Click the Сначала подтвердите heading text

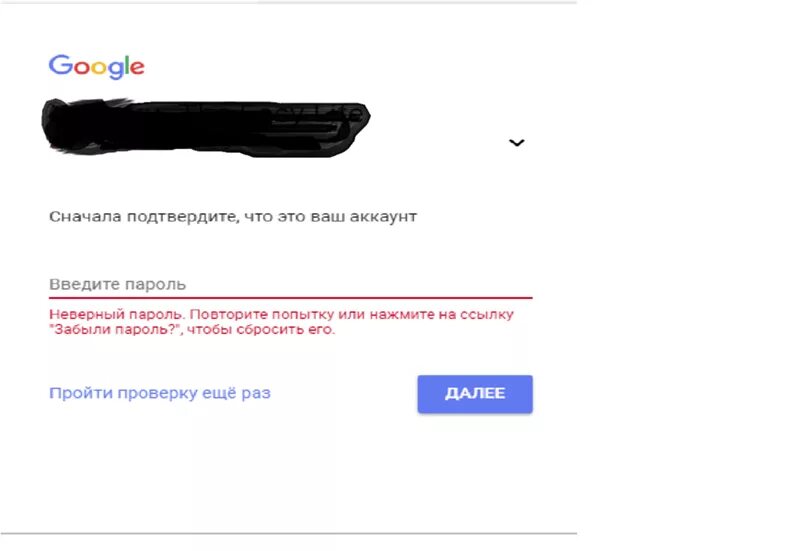pos(233,217)
